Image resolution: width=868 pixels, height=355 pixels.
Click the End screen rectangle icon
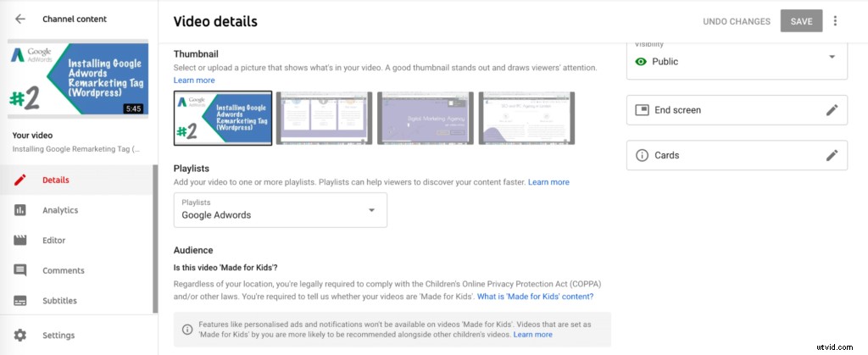pos(642,110)
